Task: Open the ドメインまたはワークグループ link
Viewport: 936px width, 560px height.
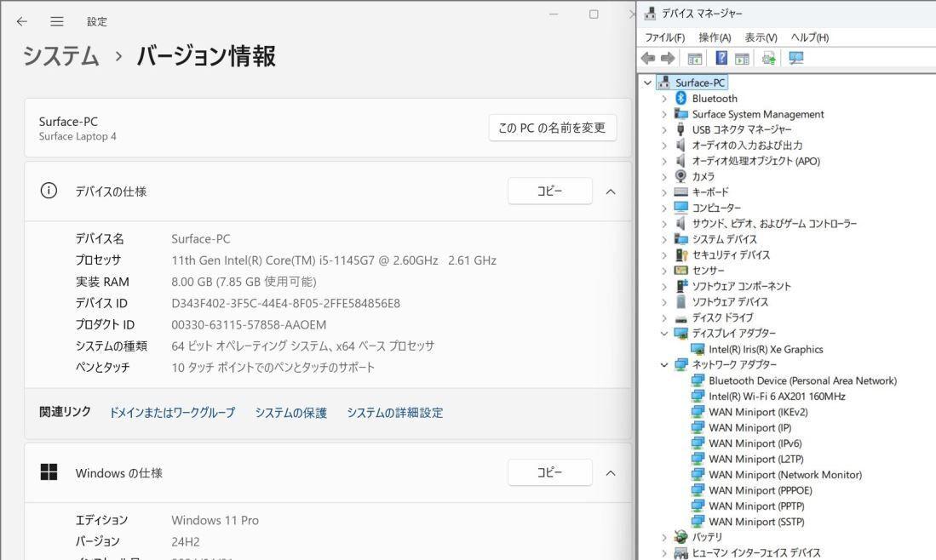Action: point(172,413)
